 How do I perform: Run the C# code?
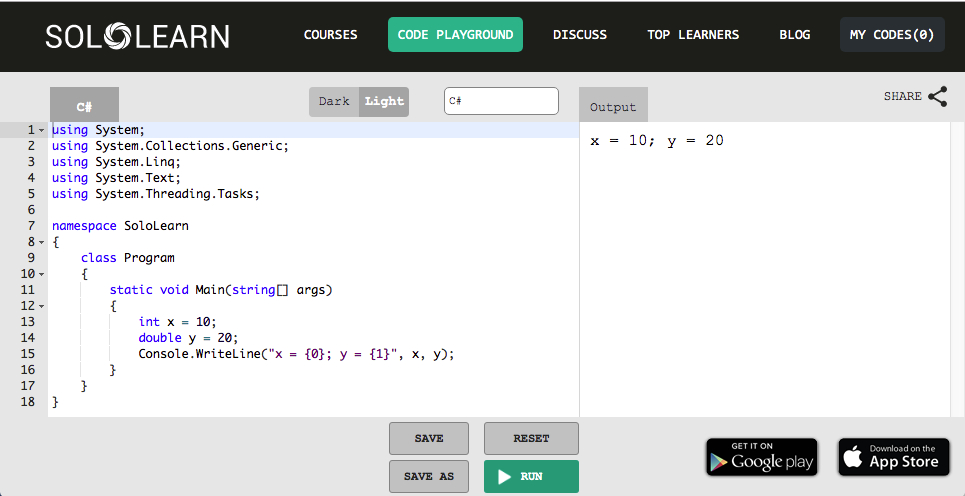pyautogui.click(x=531, y=477)
